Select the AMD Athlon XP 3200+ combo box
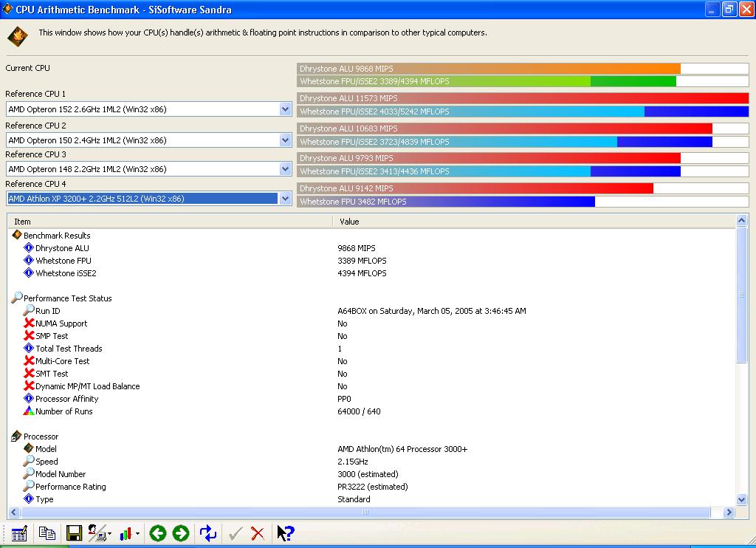 point(149,198)
